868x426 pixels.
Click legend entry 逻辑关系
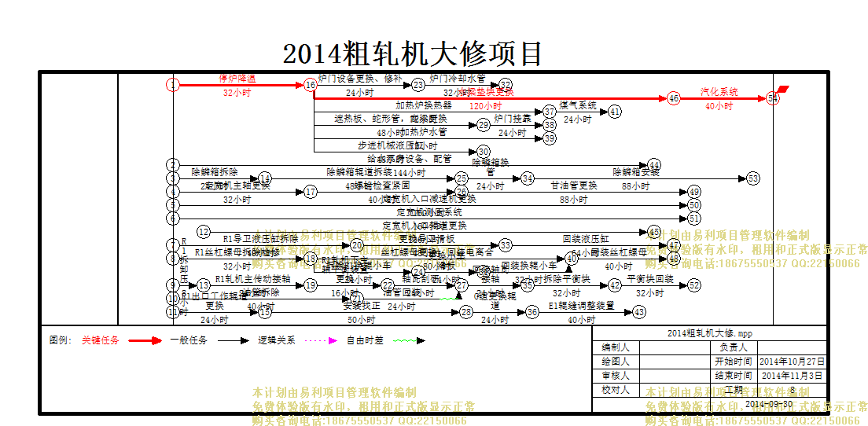(277, 340)
